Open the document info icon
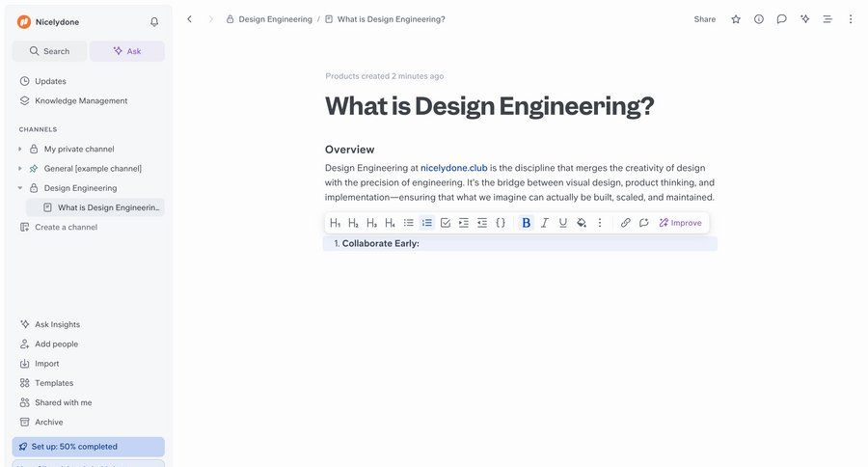868x467 pixels. coord(759,19)
